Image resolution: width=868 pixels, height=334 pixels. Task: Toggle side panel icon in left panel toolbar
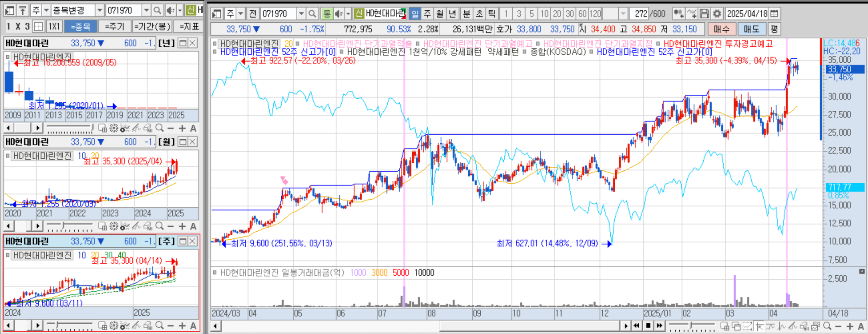9,10
